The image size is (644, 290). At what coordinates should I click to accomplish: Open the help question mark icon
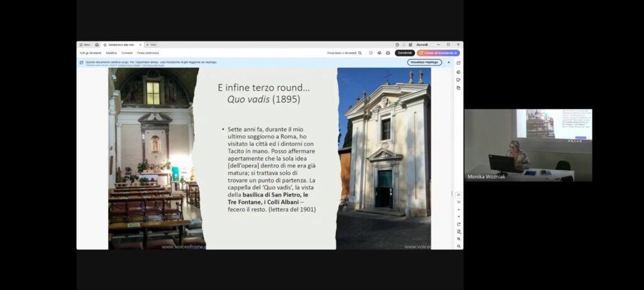click(x=397, y=45)
